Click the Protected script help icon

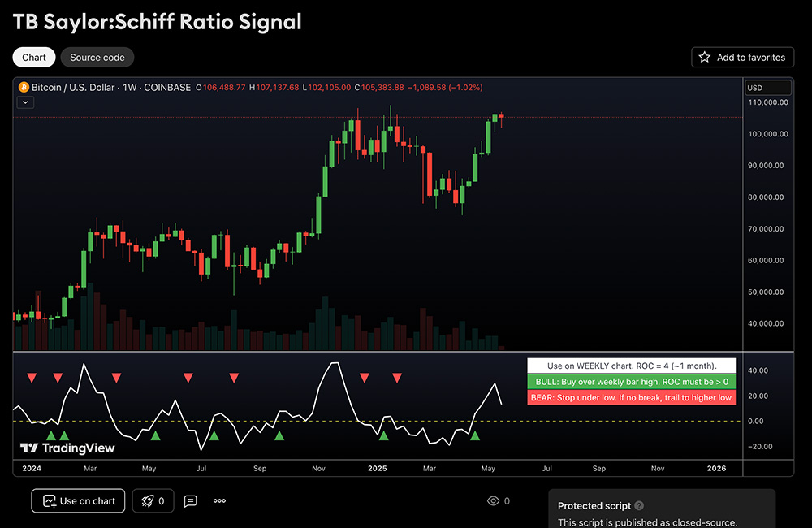pos(639,505)
